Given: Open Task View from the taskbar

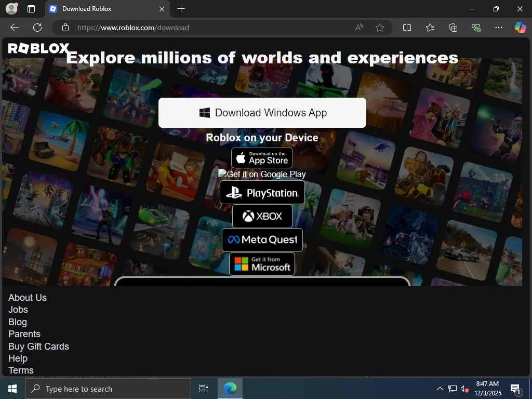Looking at the screenshot, I should click(x=204, y=389).
